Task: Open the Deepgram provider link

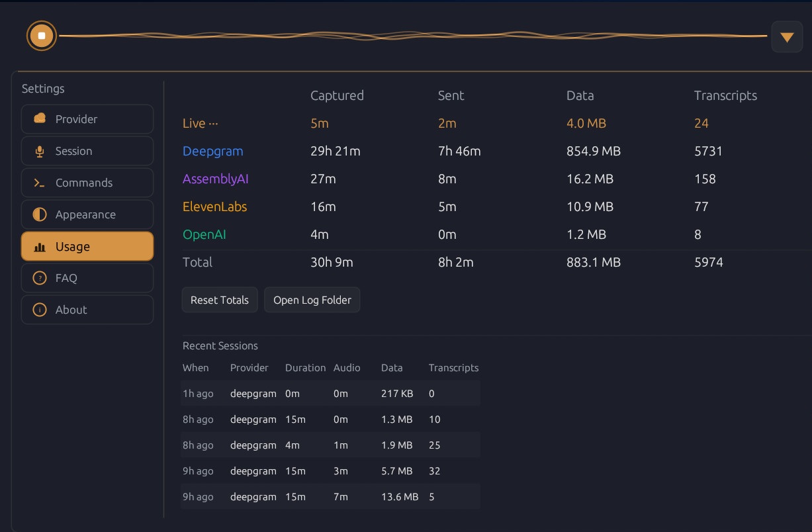Action: 212,151
